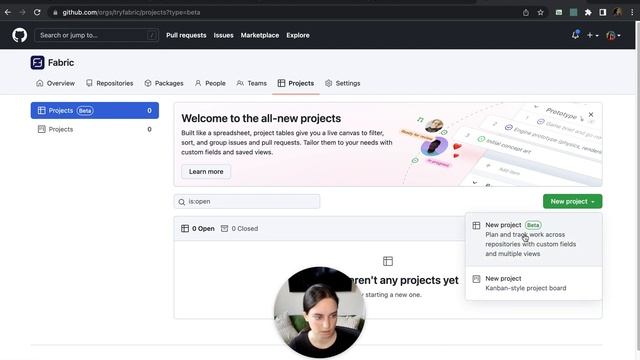
Task: Select Projects Beta in sidebar
Action: coord(95,111)
